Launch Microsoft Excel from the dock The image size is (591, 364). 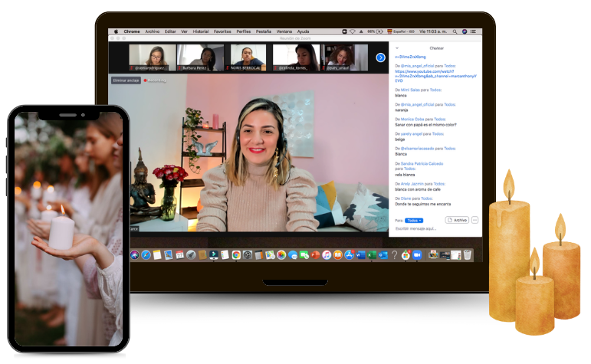click(372, 255)
